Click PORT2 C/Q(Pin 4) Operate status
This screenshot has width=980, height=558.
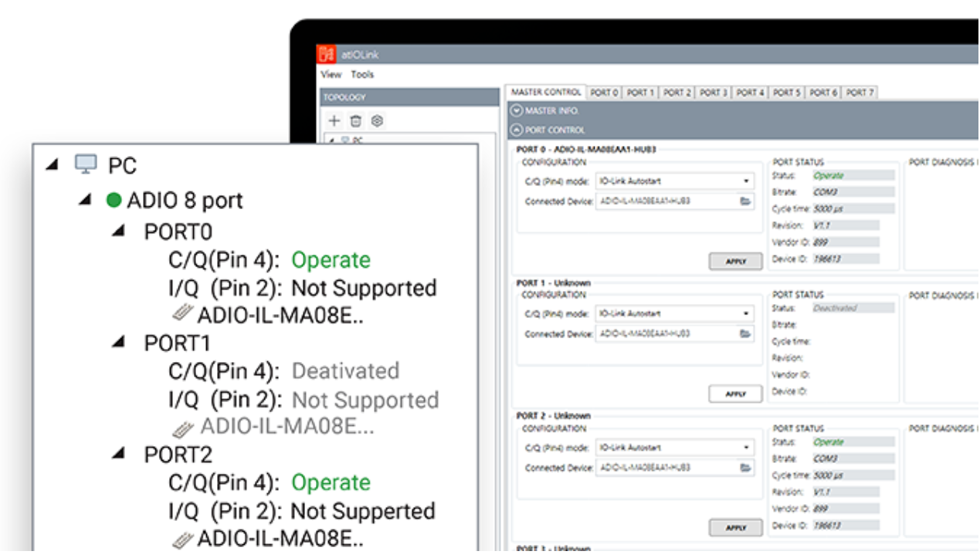pos(331,482)
